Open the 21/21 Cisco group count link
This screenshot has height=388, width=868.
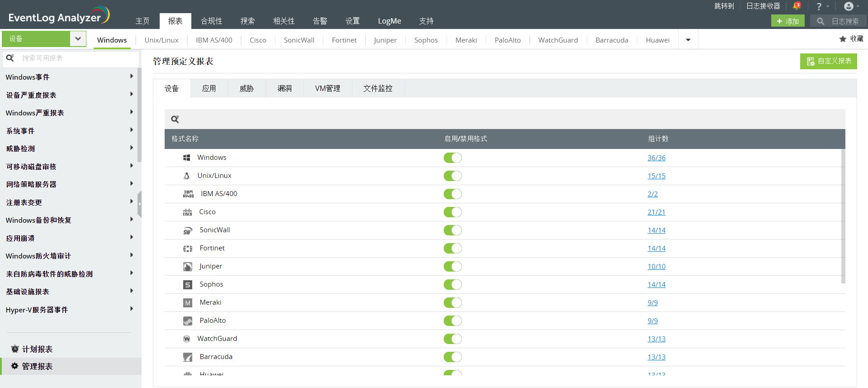click(x=656, y=212)
